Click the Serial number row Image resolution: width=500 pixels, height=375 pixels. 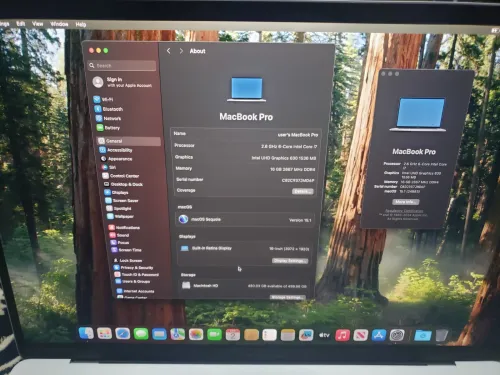[x=245, y=180]
